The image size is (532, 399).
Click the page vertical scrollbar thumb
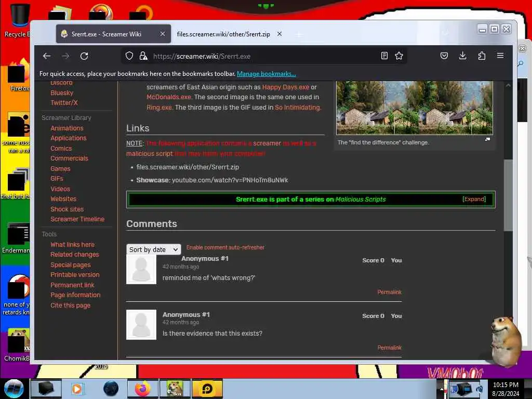pos(508,195)
